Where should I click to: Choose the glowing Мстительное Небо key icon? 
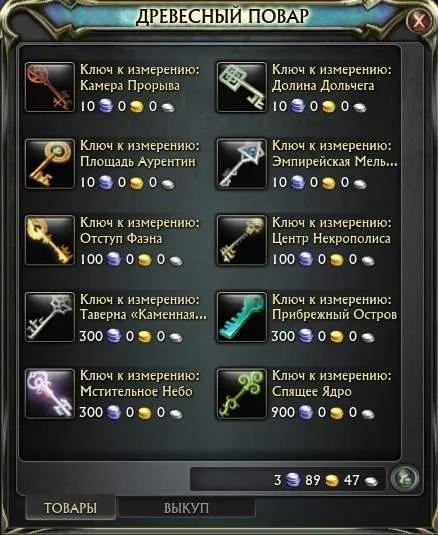(50, 393)
